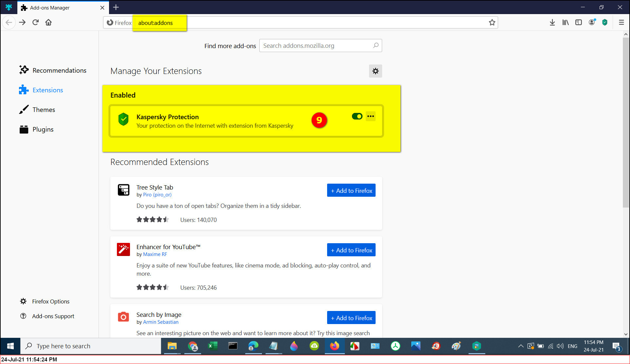Click the forward navigation arrow
630x364 pixels.
22,23
